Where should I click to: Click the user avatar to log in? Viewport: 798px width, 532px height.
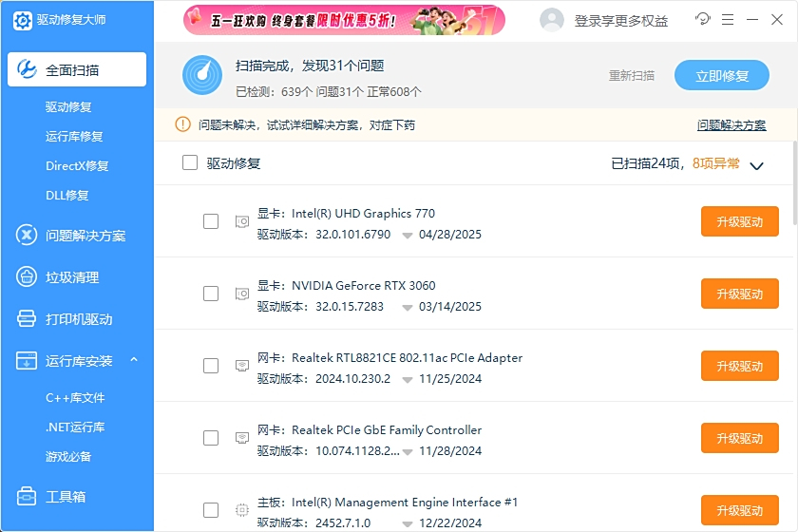551,20
